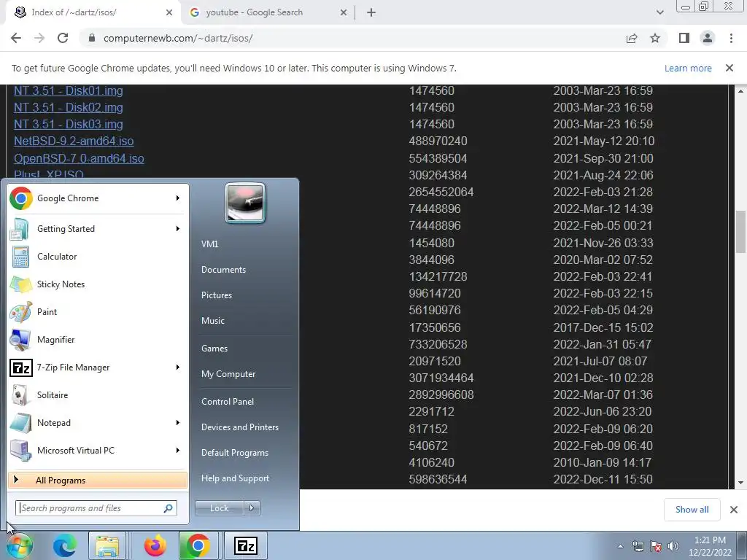Open Control Panel
Image resolution: width=747 pixels, height=560 pixels.
pos(228,402)
